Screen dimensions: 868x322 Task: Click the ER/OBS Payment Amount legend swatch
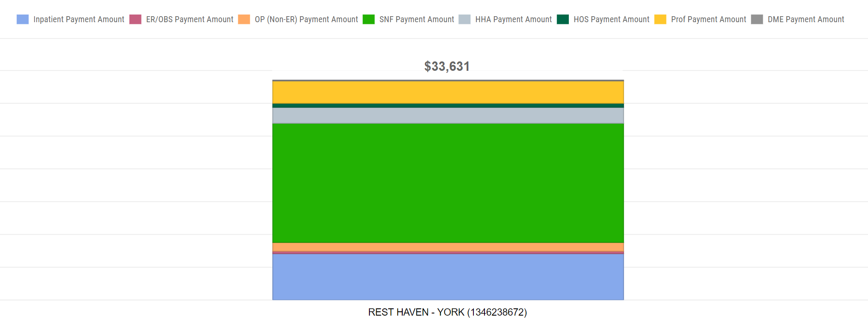[x=135, y=19]
